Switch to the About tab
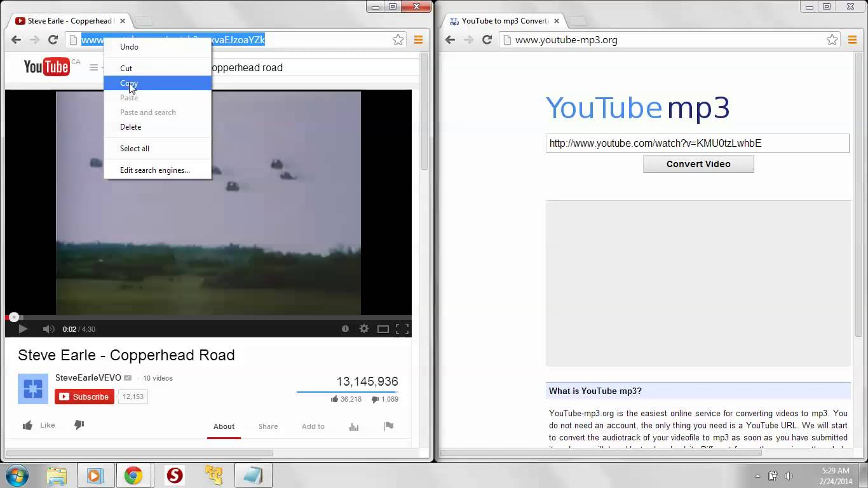Image resolution: width=868 pixels, height=488 pixels. [224, 426]
